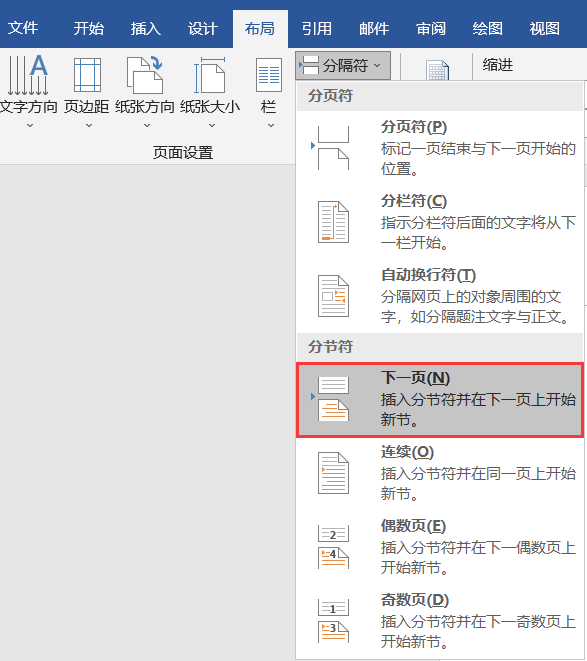Choose 自动换行符(T) text wrapping break
The height and width of the screenshot is (661, 587).
point(440,296)
